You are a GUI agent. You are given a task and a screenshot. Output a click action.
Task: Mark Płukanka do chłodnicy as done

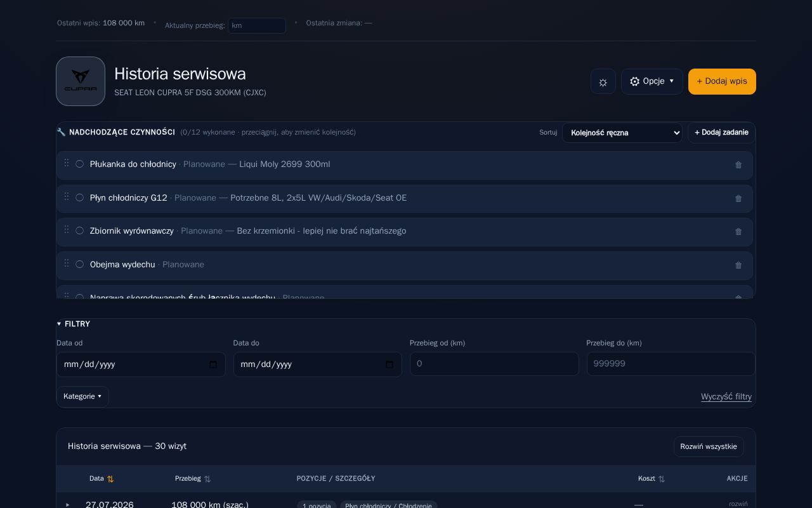[79, 164]
